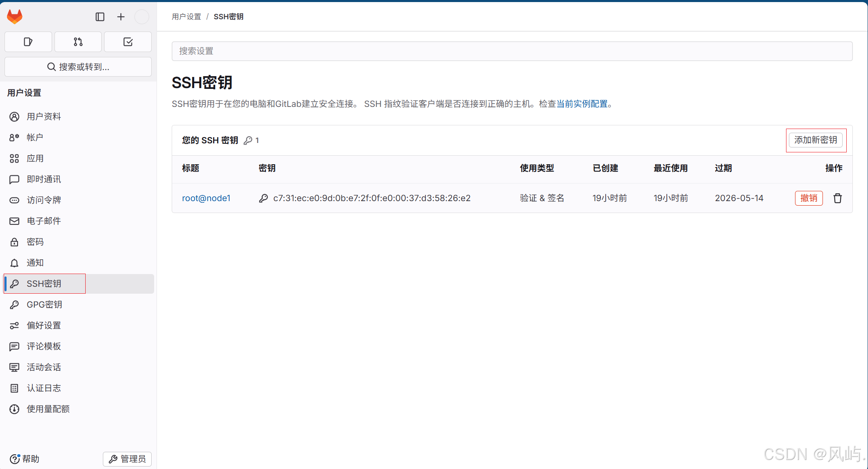Image resolution: width=868 pixels, height=469 pixels.
Task: Click the 添加新密钥 button
Action: point(816,140)
